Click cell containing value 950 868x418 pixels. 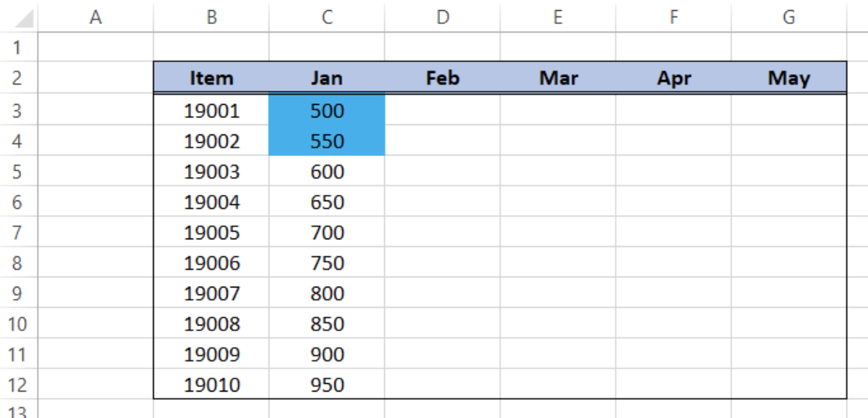pyautogui.click(x=327, y=385)
